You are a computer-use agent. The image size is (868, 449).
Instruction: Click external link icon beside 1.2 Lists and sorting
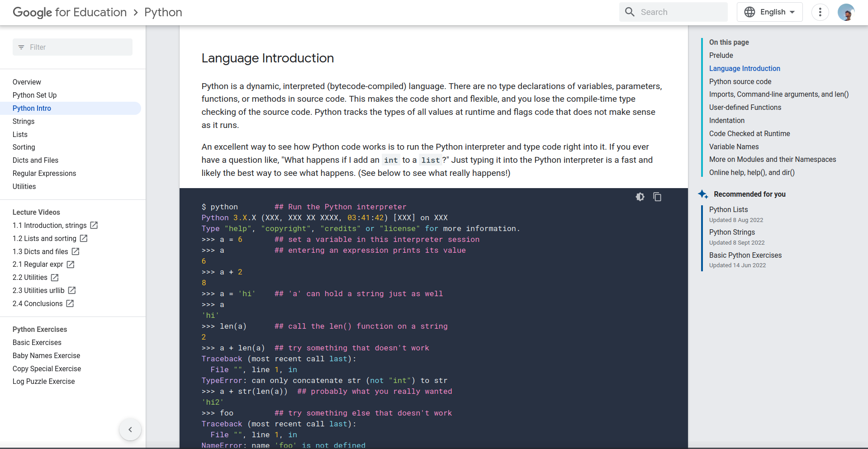[84, 238]
